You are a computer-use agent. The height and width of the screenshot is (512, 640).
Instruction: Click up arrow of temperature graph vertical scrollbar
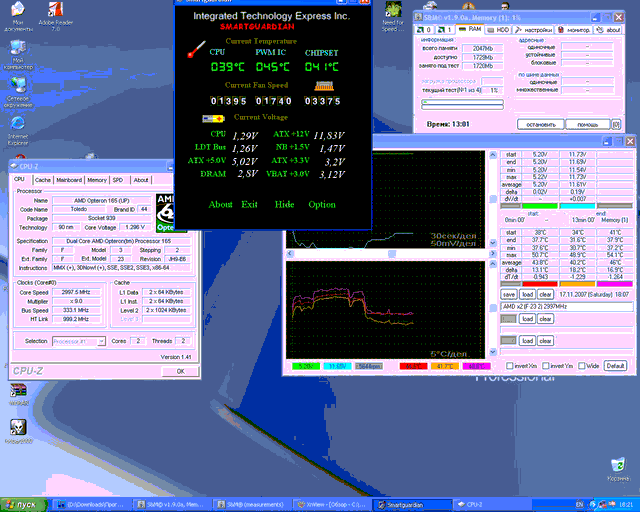click(493, 264)
